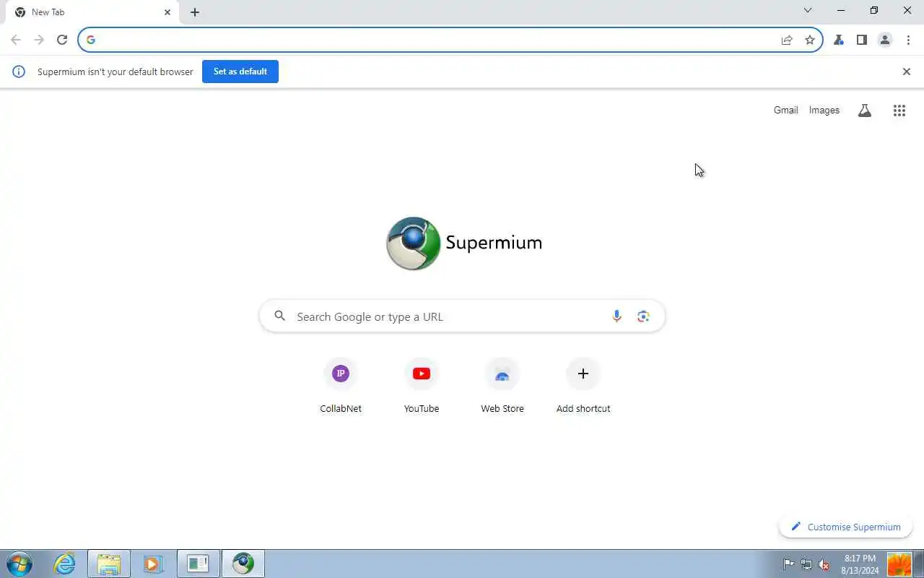
Task: Click the Search Google or type a URL box
Action: tap(462, 316)
